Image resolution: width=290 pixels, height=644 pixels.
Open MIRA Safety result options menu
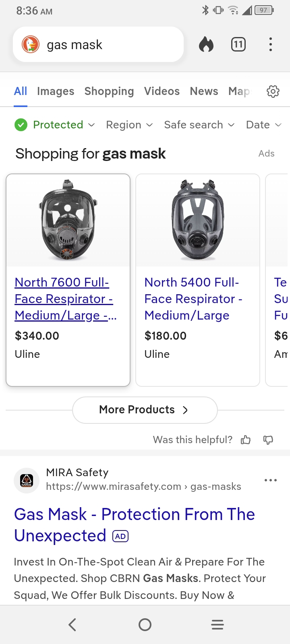271,480
